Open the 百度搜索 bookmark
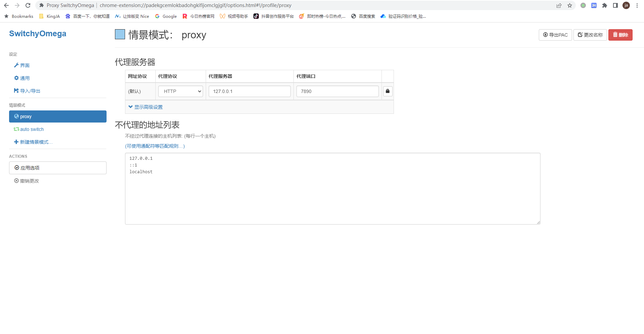644x334 pixels. point(363,16)
